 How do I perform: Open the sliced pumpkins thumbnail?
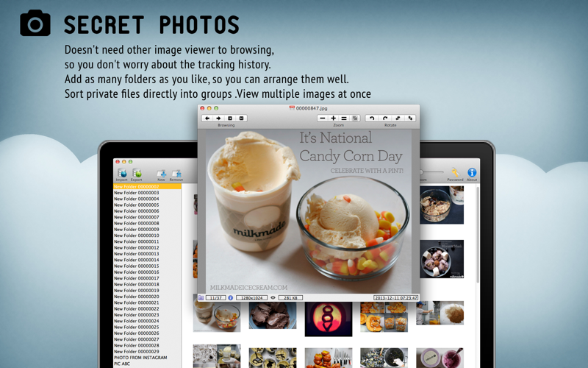tap(384, 317)
